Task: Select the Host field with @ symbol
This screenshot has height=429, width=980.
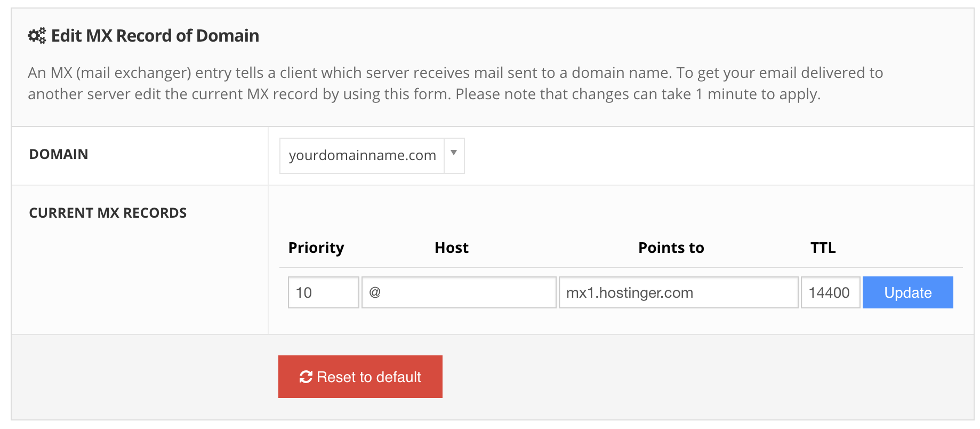Action: point(459,292)
